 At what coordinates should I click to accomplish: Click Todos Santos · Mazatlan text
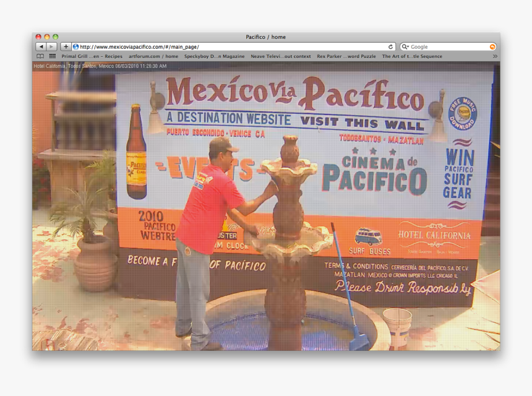[x=381, y=139]
